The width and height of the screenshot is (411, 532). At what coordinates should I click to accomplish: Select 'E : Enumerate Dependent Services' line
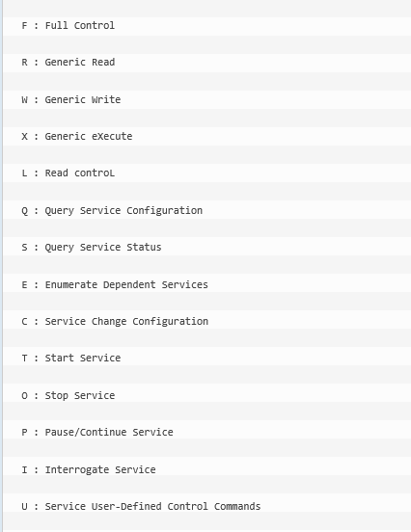[206, 284]
